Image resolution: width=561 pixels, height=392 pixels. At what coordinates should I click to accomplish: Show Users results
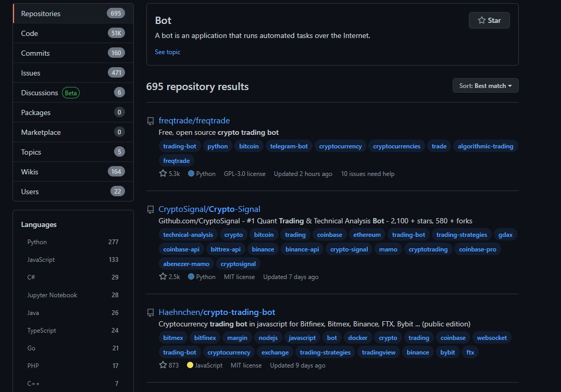coord(73,192)
